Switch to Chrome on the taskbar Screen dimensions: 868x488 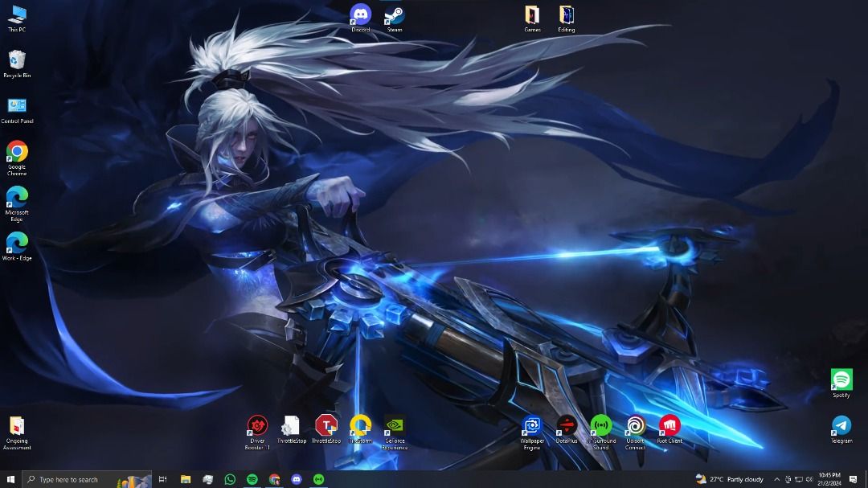click(275, 479)
